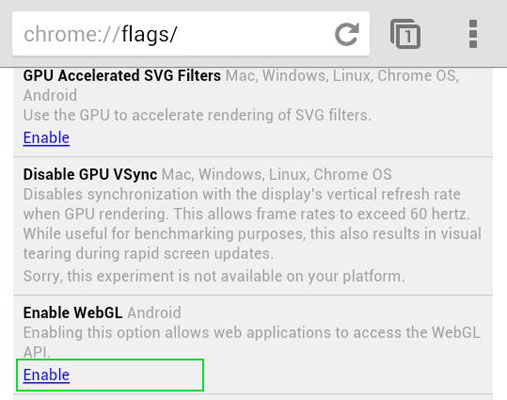Image resolution: width=507 pixels, height=400 pixels.
Task: Click the "Sorry, this experiment is not available" message
Action: [x=214, y=276]
